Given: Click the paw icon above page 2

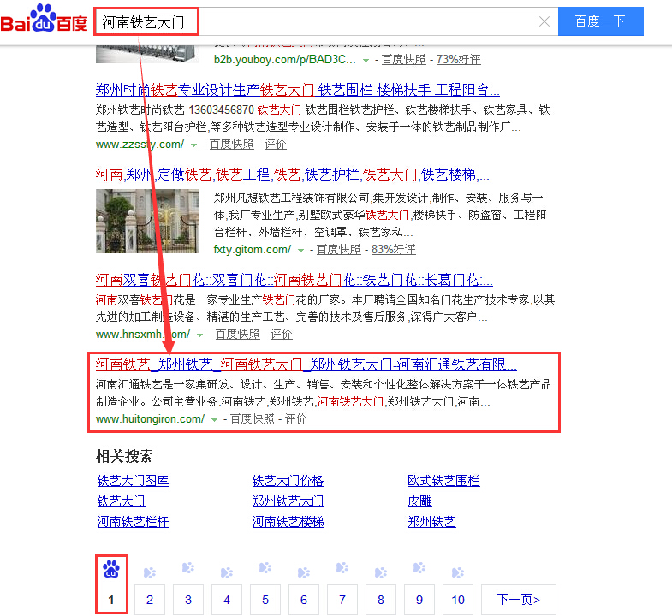Looking at the screenshot, I should (150, 572).
